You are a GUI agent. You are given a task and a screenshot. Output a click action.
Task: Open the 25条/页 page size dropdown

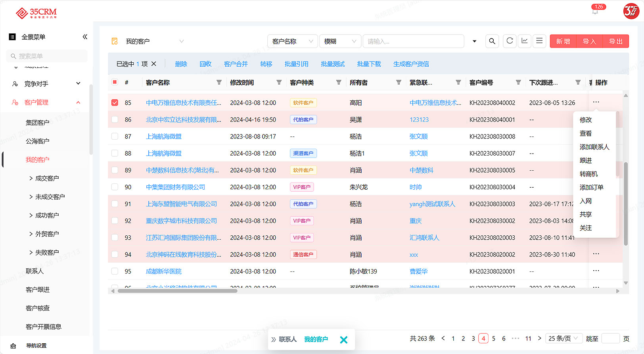564,339
